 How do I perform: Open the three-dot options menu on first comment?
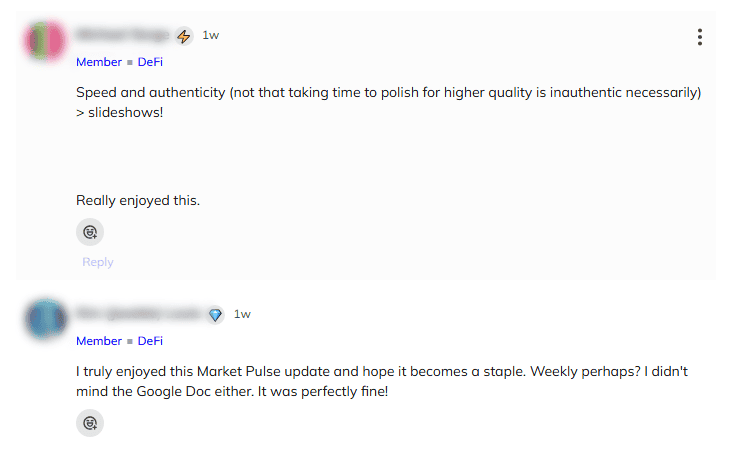(699, 37)
